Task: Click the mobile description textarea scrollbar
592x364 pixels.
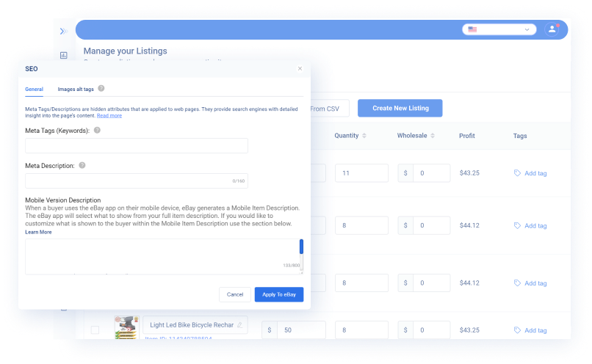Action: [x=301, y=247]
